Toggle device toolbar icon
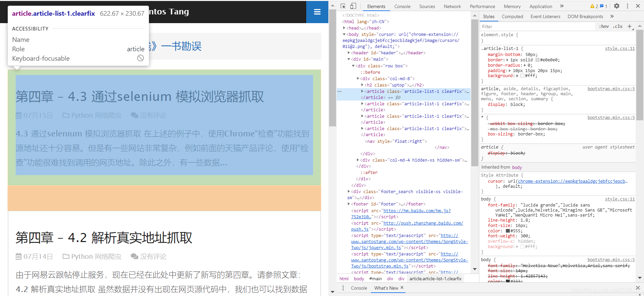Image resolution: width=644 pixels, height=296 pixels. [353, 6]
